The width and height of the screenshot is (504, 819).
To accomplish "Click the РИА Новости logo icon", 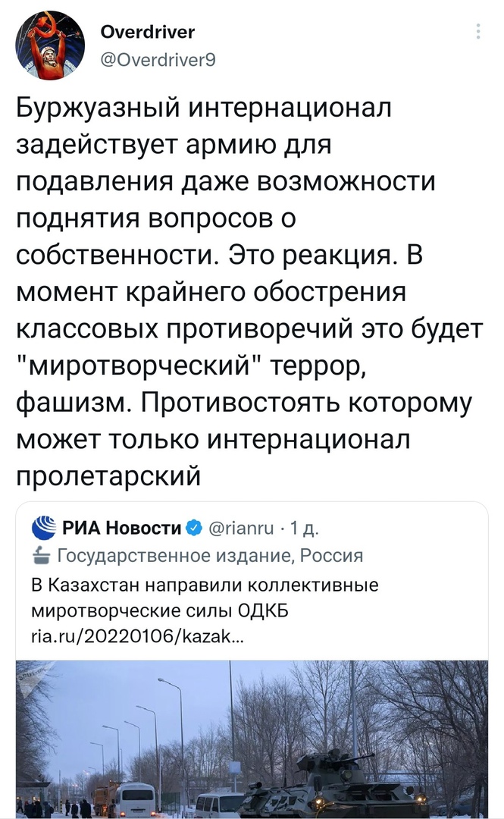I will click(44, 528).
